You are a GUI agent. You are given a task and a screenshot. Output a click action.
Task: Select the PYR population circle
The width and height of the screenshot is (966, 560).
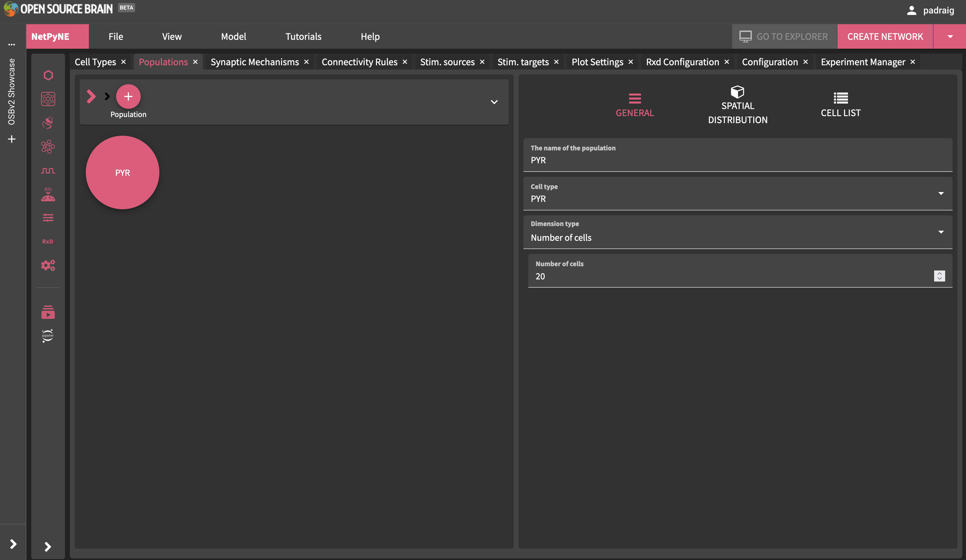coord(123,172)
